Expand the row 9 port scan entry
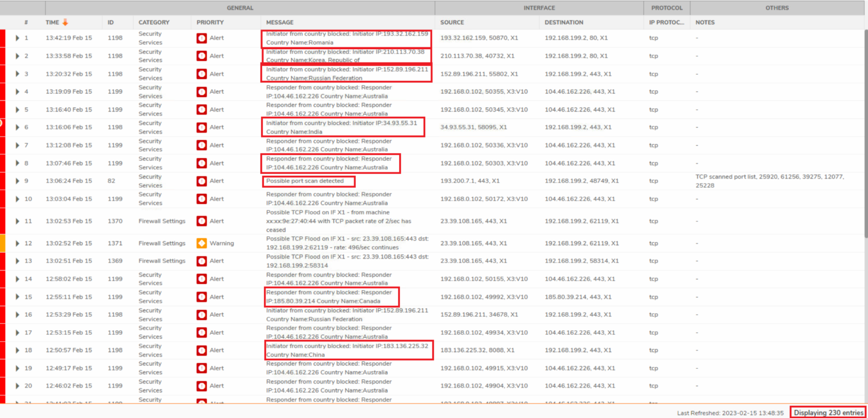 (x=18, y=181)
